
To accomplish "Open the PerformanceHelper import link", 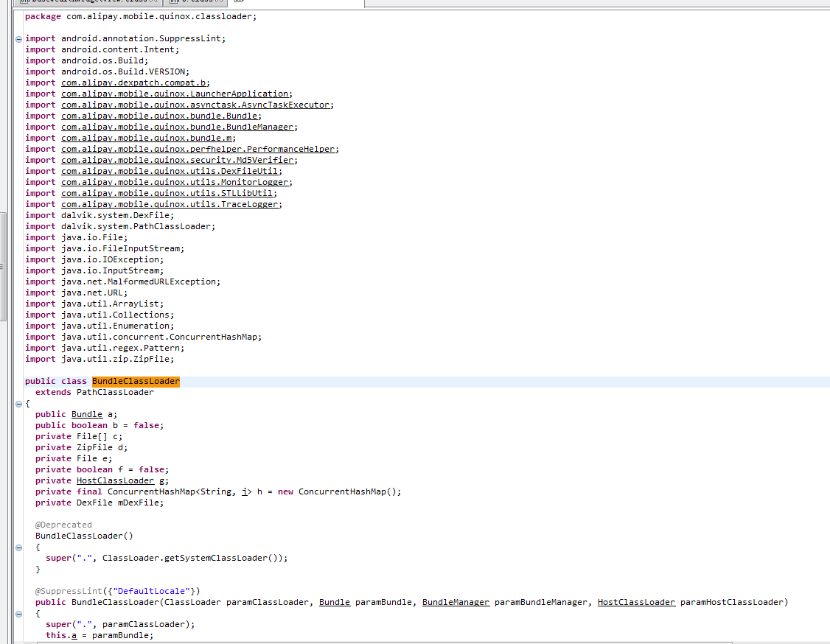I will [x=198, y=150].
